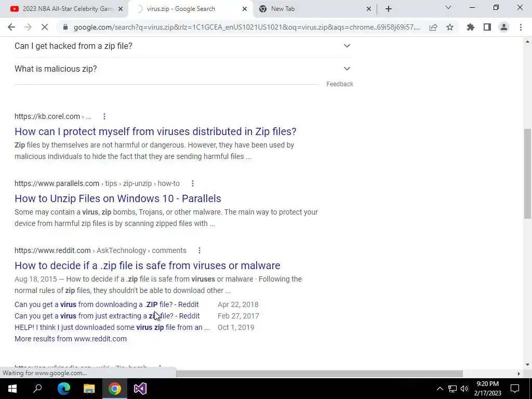Click the horizontal scrollbar thumb

(319, 374)
